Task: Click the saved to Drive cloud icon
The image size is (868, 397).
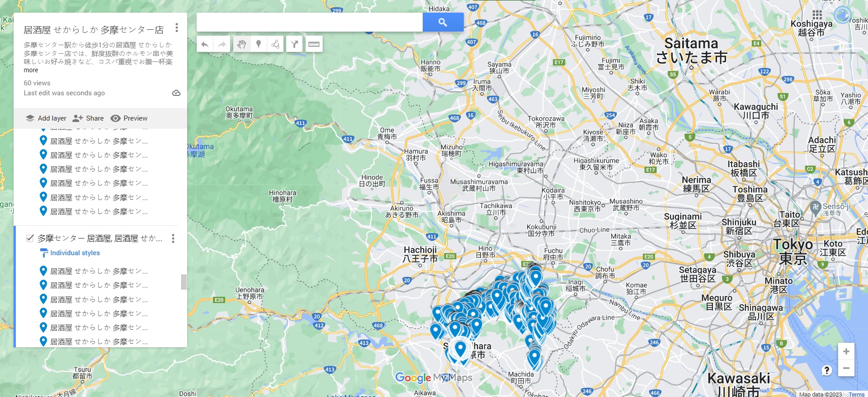Action: (x=176, y=93)
